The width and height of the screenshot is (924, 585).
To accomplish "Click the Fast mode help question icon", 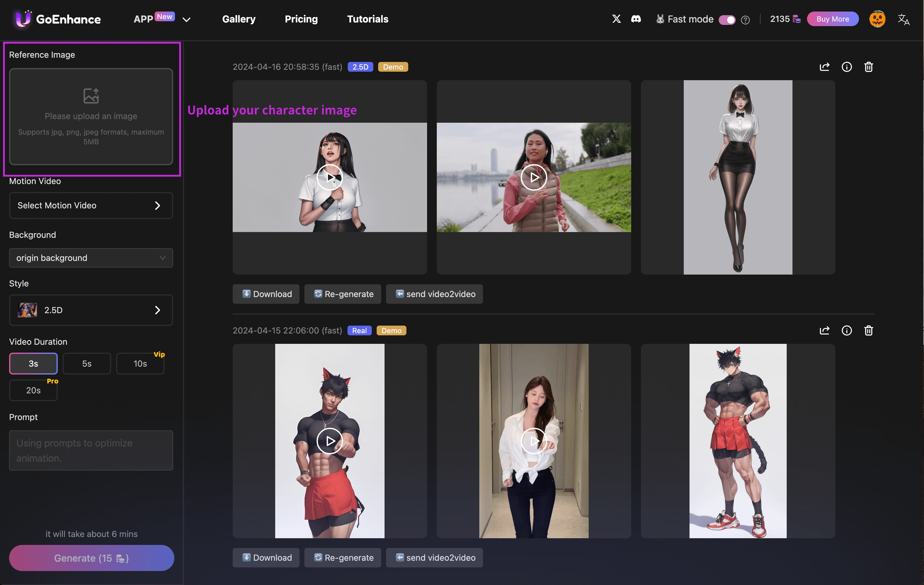I will [745, 19].
